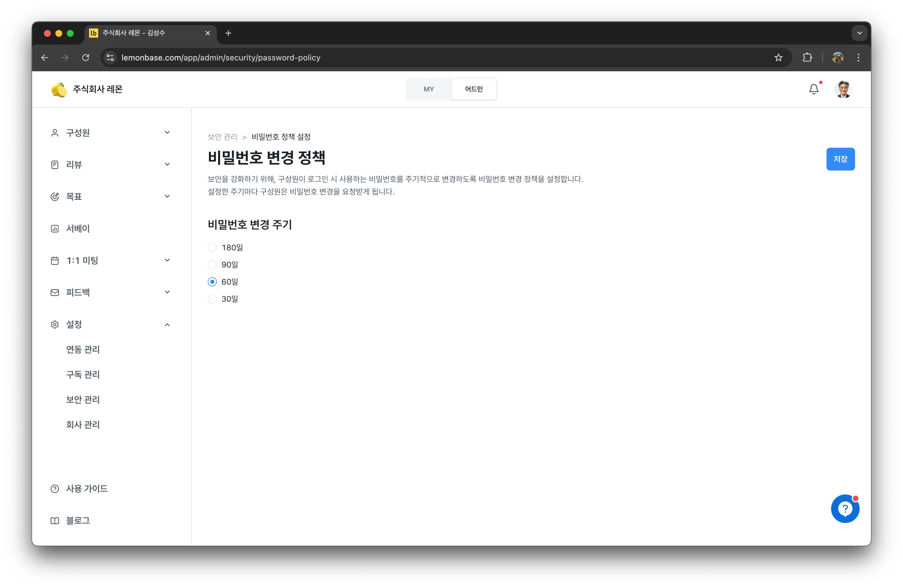Go back using the browser back arrow
903x588 pixels.
pyautogui.click(x=45, y=58)
